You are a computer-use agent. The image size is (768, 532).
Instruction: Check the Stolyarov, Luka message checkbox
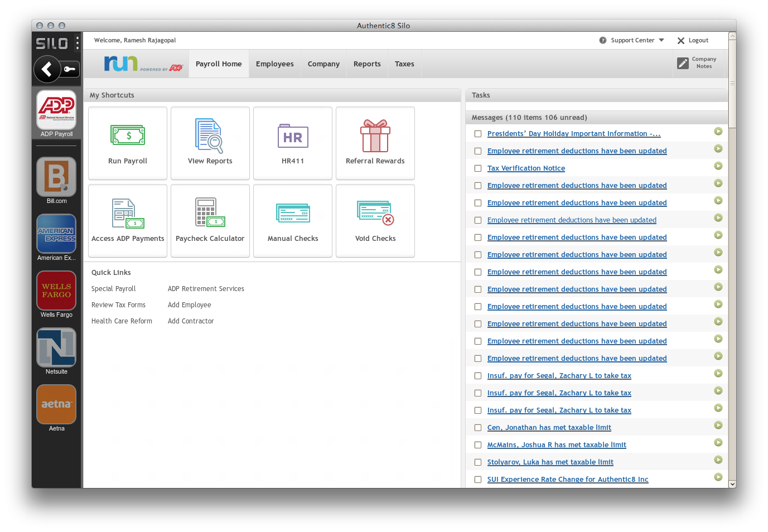[x=478, y=462]
